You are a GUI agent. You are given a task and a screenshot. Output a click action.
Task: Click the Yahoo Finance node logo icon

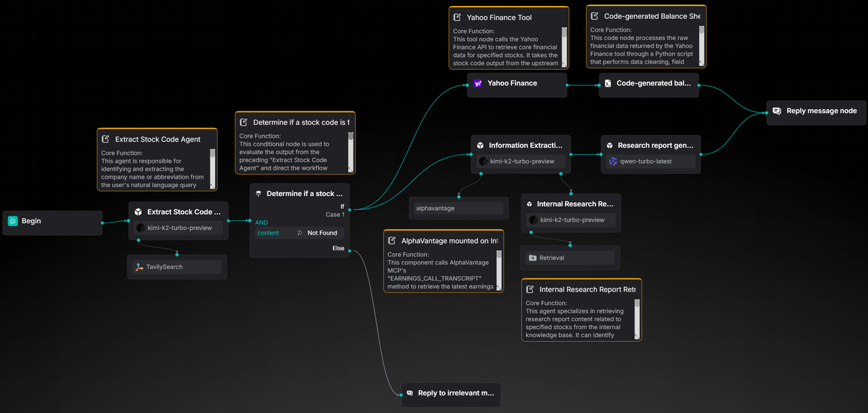[477, 83]
